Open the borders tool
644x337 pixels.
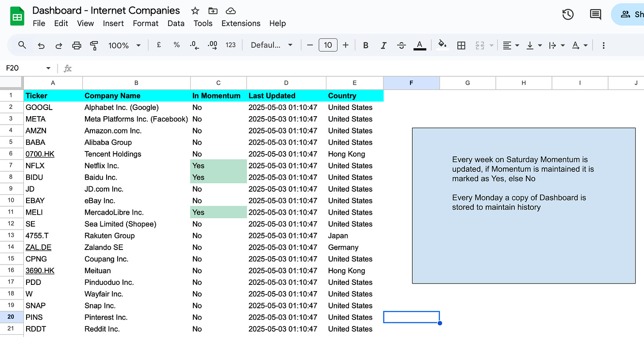click(461, 45)
